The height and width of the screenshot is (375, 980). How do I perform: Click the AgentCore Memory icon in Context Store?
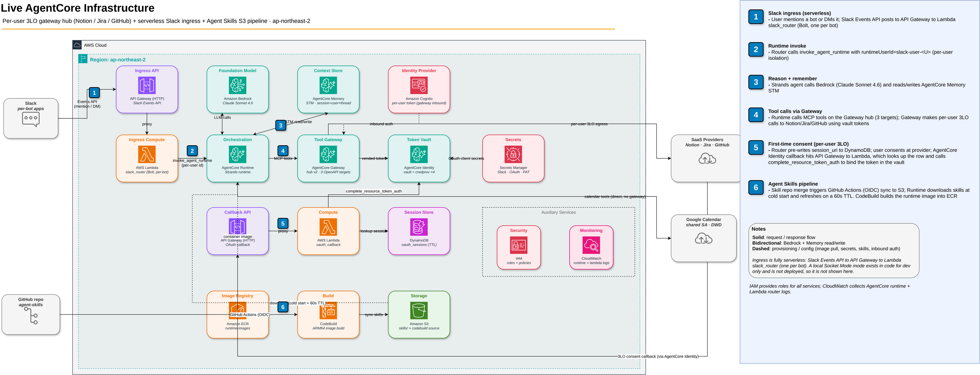click(x=328, y=85)
